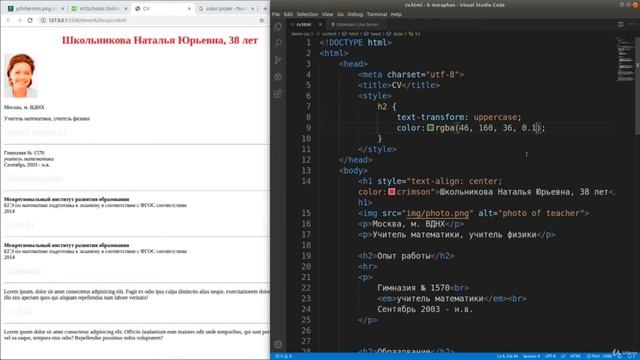
Task: Change language mode via HTML in status bar
Action: [x=575, y=356]
